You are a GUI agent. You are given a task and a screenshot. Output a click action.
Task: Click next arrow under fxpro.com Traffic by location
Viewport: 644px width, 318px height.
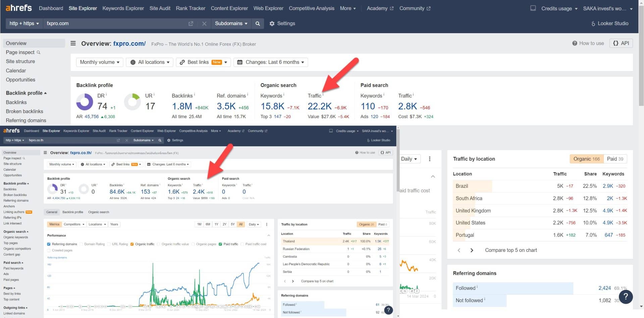[x=472, y=250]
